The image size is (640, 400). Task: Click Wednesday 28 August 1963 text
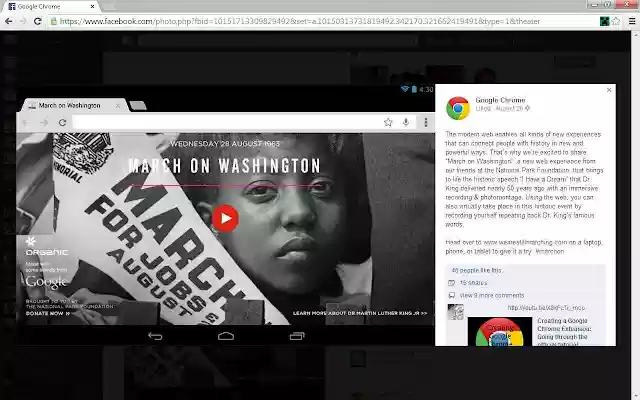pos(225,144)
